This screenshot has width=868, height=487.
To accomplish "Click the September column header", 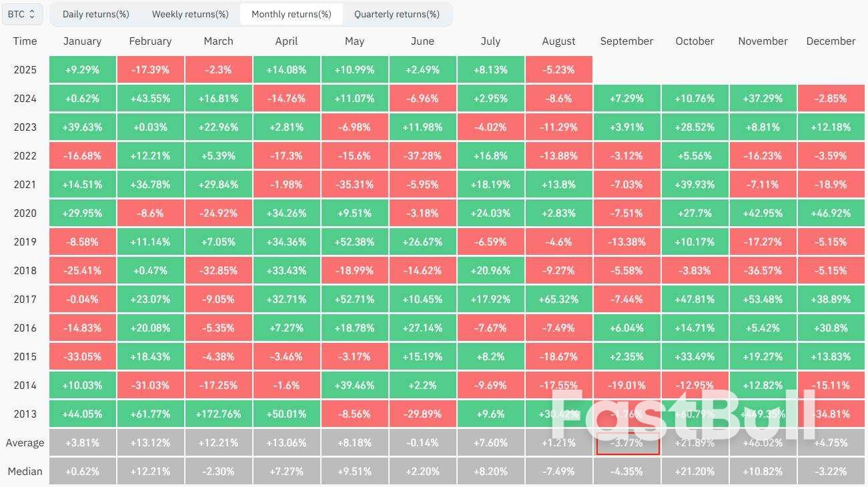I will coord(626,41).
